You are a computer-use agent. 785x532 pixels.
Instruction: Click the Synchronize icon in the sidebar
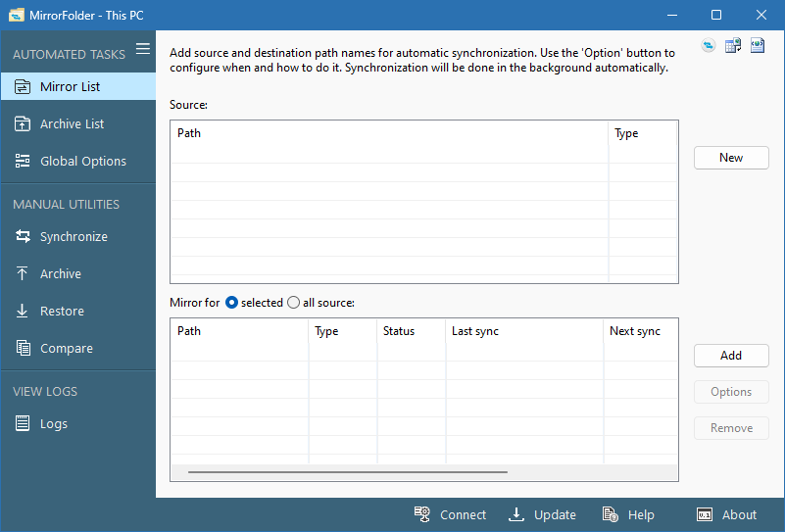tap(23, 236)
